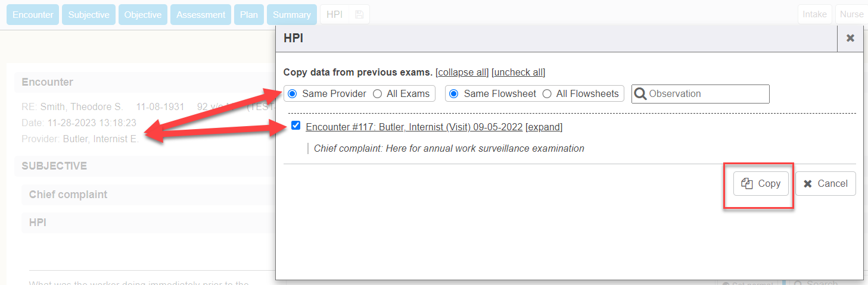Image resolution: width=868 pixels, height=285 pixels.
Task: Click the save icon on HPI tab
Action: coord(359,14)
